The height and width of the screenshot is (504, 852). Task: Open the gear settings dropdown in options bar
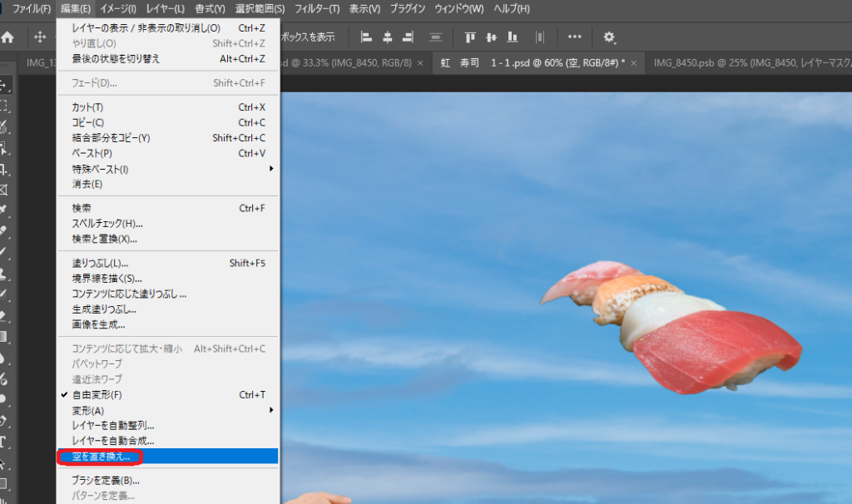[x=610, y=37]
